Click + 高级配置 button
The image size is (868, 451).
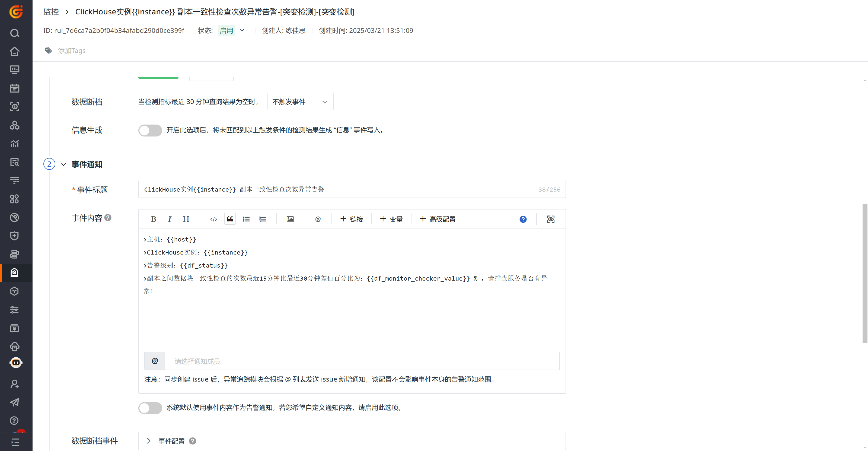click(438, 219)
